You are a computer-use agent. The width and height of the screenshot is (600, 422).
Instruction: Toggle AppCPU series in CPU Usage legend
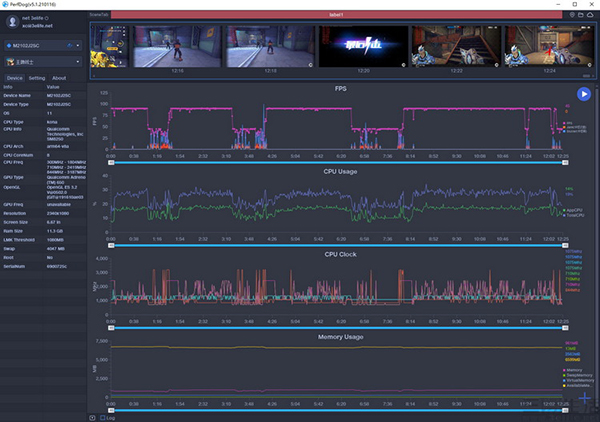pyautogui.click(x=574, y=208)
